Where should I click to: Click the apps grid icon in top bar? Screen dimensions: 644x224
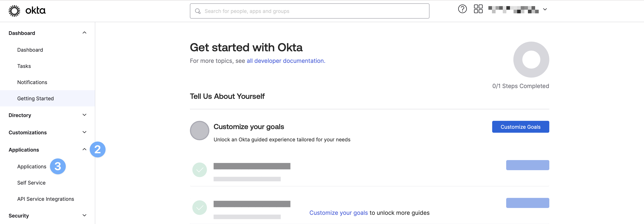pos(478,9)
